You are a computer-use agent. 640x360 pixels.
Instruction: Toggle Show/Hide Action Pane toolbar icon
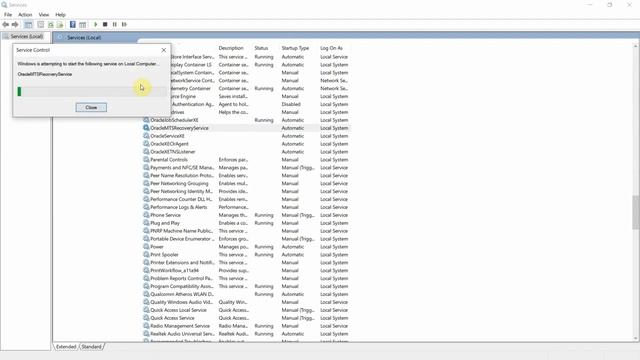(82, 24)
